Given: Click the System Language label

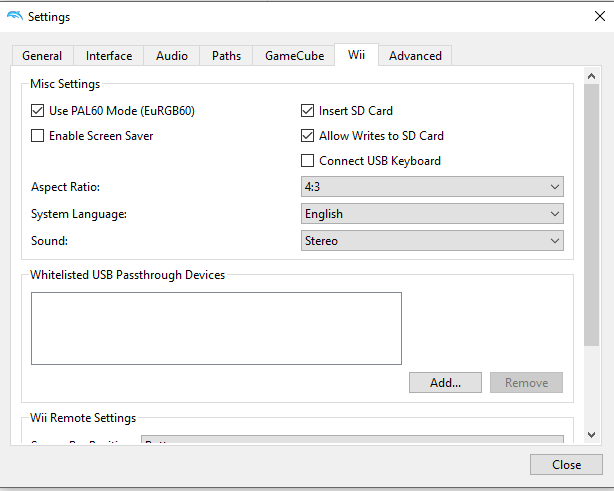Looking at the screenshot, I should (x=79, y=214).
